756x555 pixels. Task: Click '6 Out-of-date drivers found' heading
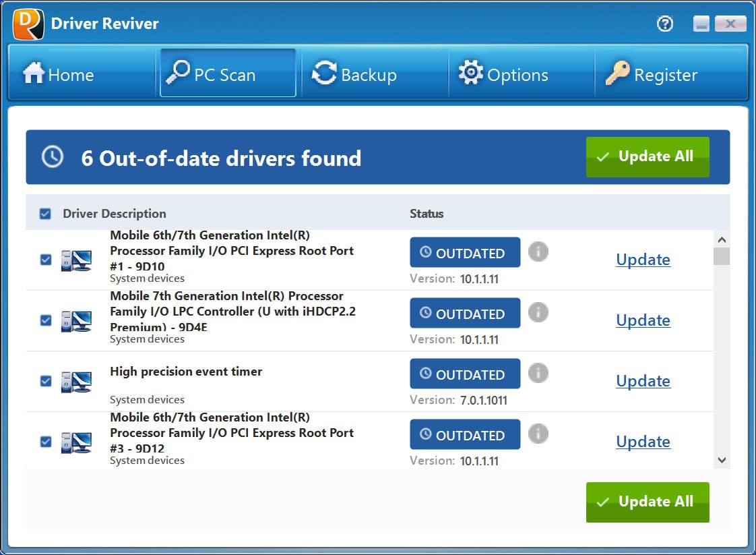coord(221,158)
